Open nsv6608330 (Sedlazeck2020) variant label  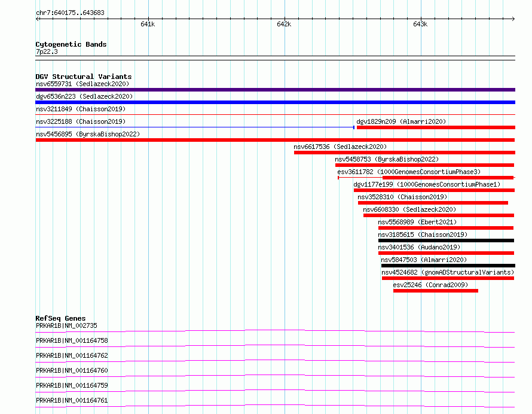coord(409,209)
